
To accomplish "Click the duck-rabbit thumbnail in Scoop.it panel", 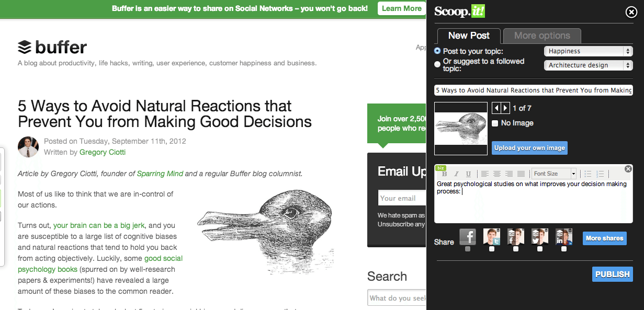I will [461, 129].
